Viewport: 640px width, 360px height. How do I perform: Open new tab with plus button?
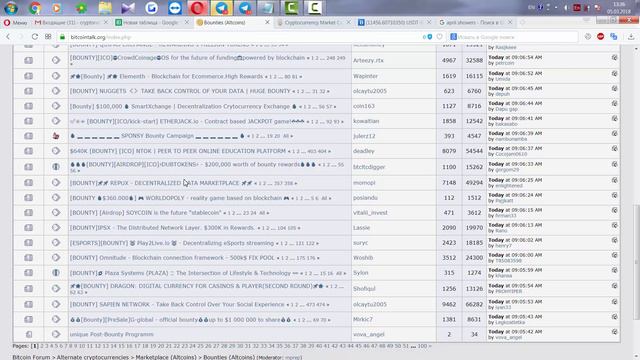click(x=522, y=22)
